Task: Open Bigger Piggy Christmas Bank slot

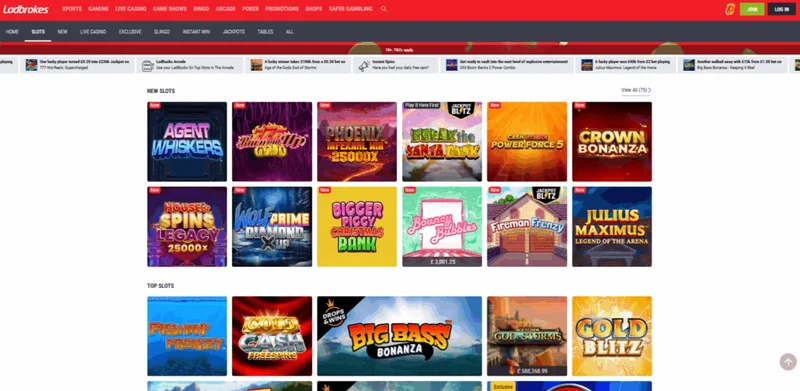Action: click(x=357, y=227)
